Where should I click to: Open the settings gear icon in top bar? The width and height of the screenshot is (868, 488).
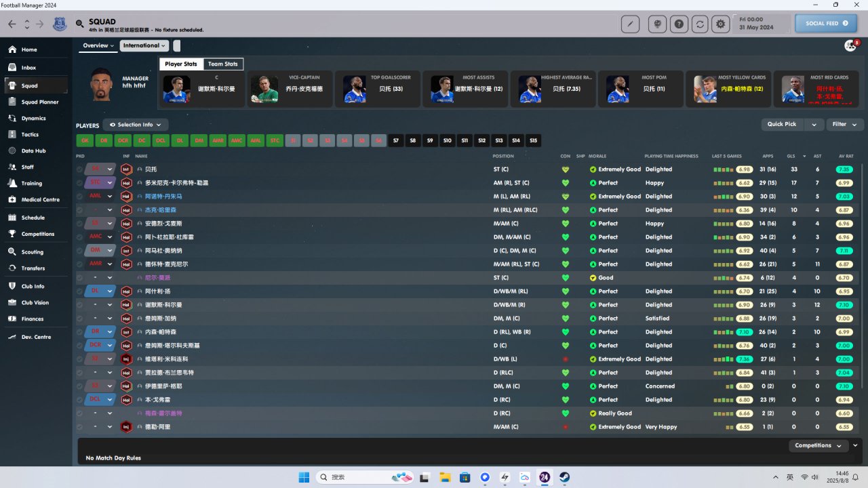[x=721, y=24]
